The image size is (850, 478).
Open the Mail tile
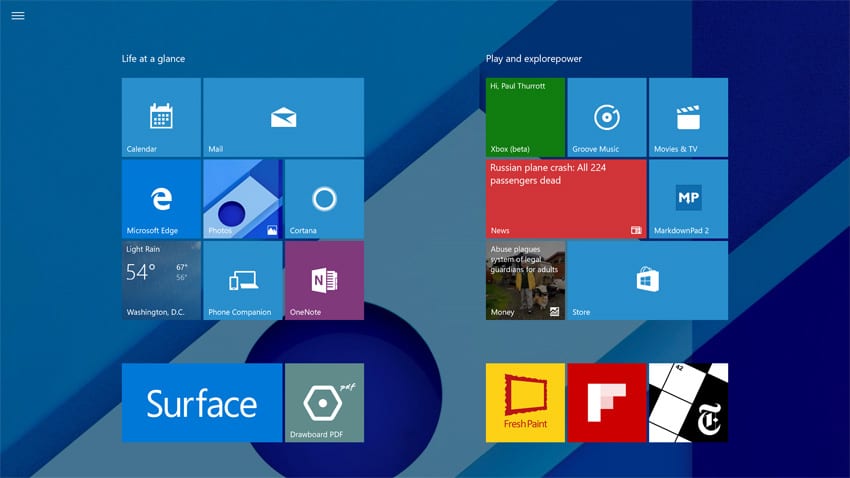point(284,117)
